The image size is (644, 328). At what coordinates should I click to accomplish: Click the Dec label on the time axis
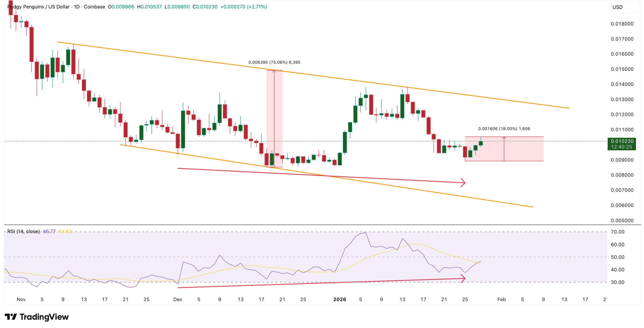[x=178, y=299]
